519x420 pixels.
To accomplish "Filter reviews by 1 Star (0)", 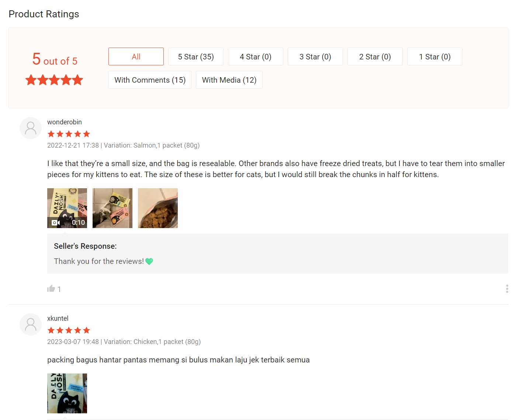I will pyautogui.click(x=435, y=56).
